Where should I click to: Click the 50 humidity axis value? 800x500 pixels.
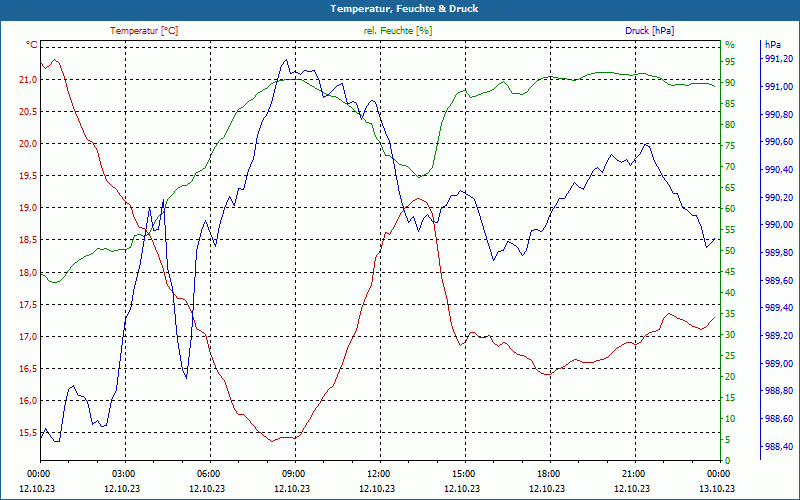click(730, 251)
